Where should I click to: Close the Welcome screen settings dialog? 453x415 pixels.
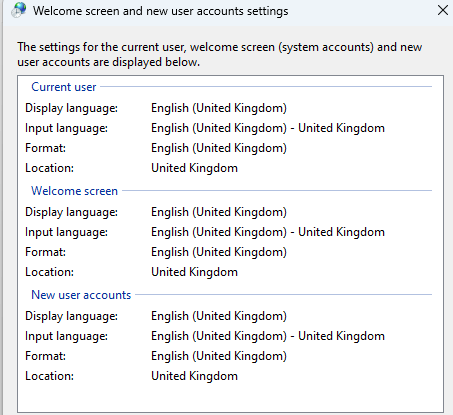coord(443,10)
